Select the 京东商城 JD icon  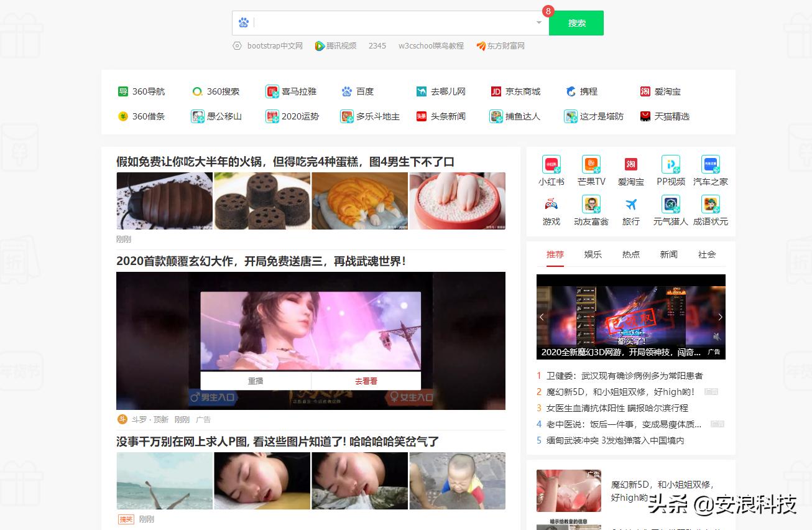pyautogui.click(x=517, y=91)
